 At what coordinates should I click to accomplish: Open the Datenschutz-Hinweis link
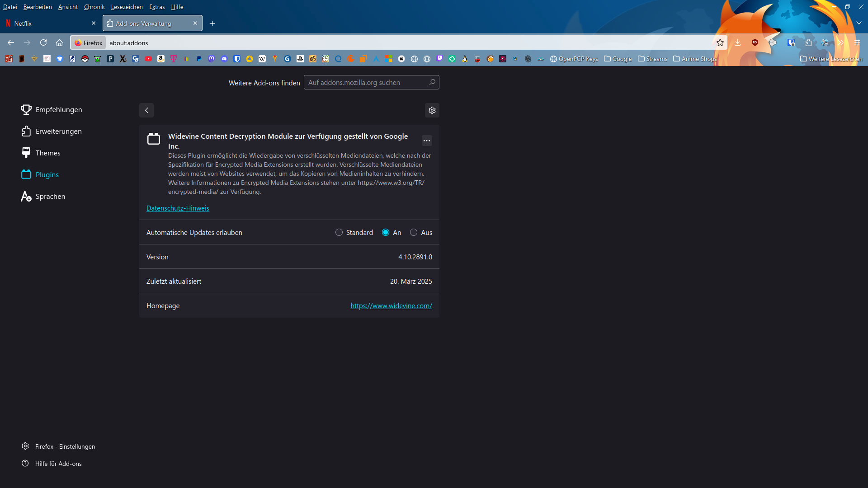pos(178,208)
